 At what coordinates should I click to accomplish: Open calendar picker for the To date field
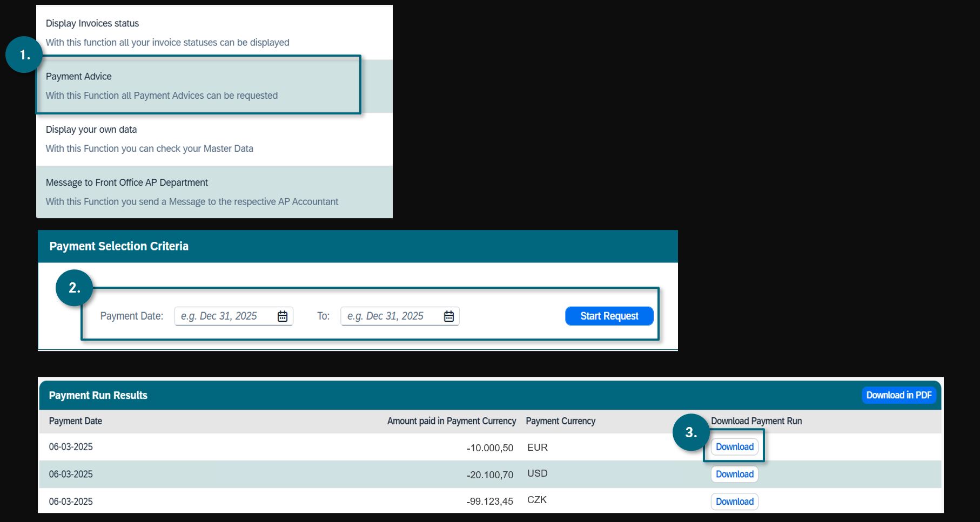449,316
